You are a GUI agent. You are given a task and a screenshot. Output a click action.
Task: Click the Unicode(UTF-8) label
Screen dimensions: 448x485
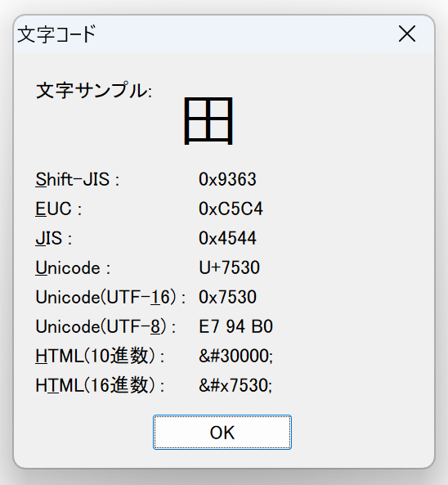(x=105, y=326)
